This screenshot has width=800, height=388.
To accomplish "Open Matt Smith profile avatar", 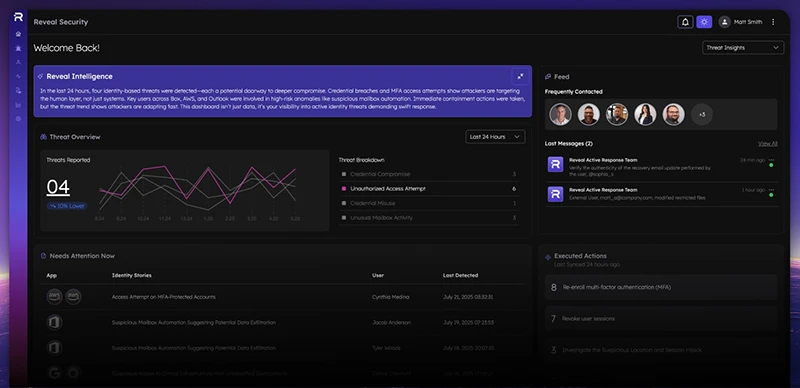I will [724, 22].
